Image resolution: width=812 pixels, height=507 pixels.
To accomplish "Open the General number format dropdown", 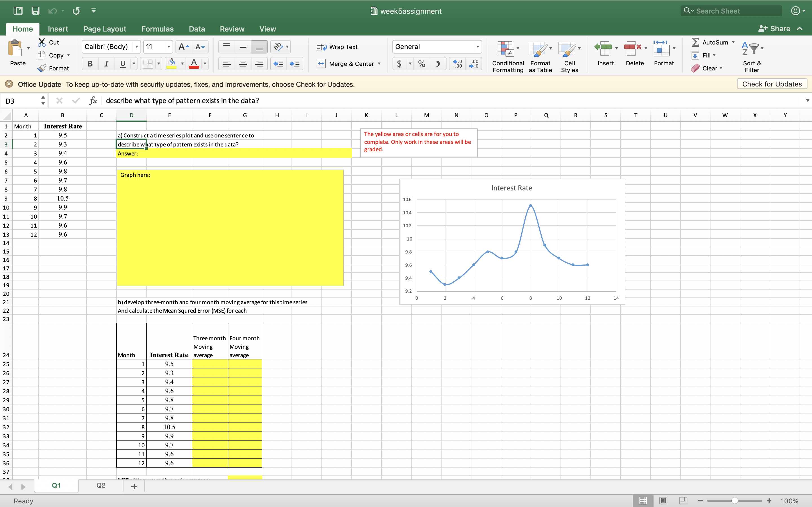I will click(x=478, y=46).
